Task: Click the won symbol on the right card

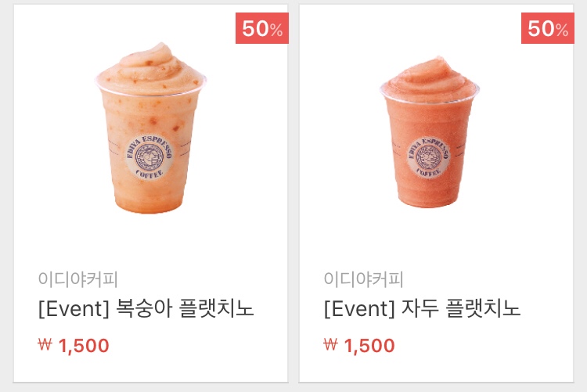Action: point(330,344)
